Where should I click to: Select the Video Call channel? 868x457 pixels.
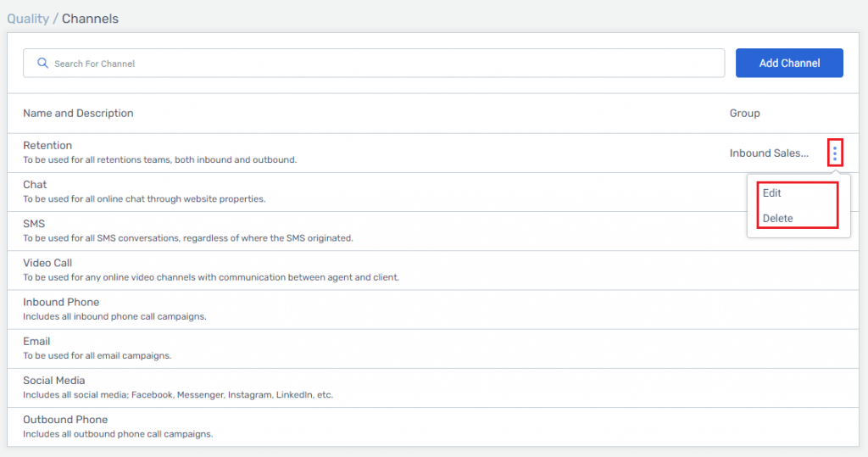coord(433,270)
